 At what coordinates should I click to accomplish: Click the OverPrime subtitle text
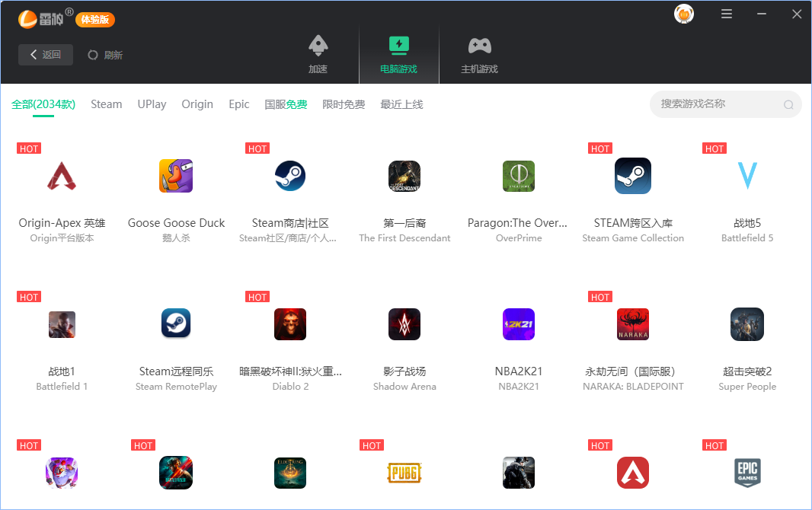pos(519,238)
